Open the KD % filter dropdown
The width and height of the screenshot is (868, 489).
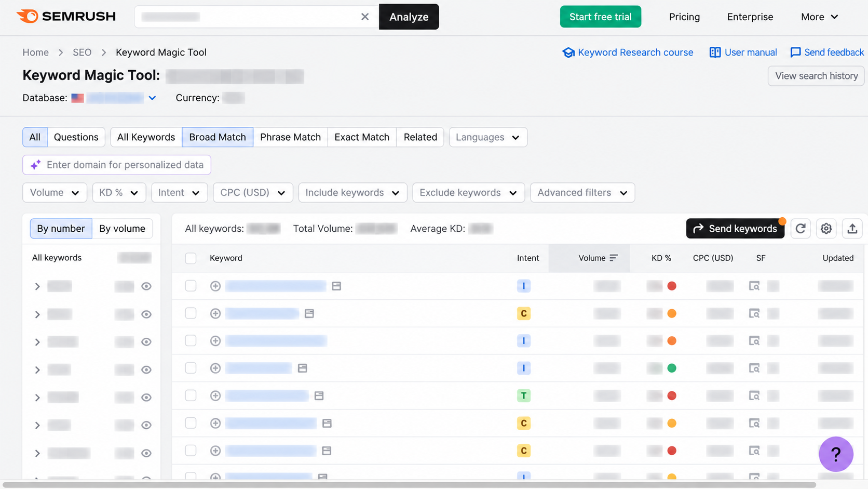click(119, 193)
